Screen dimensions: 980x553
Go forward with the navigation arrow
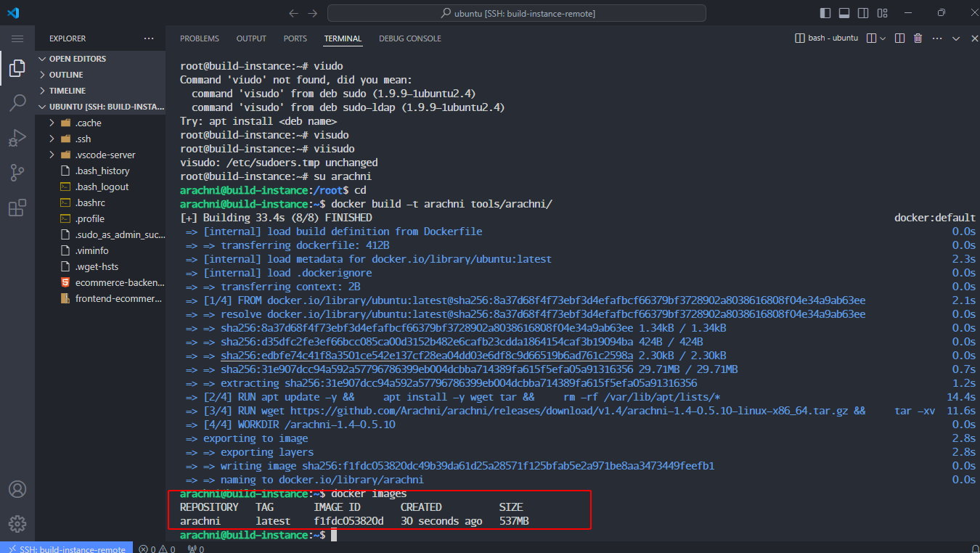click(312, 13)
